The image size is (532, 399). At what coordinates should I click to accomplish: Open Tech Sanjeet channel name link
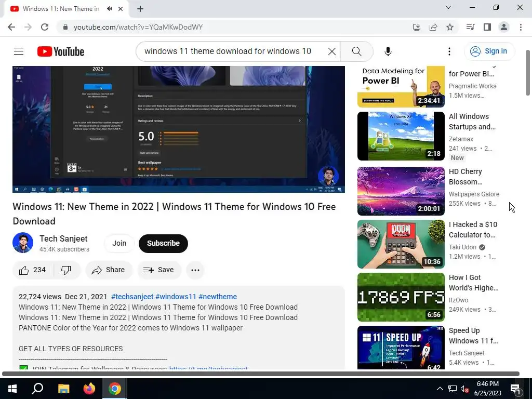tap(63, 238)
